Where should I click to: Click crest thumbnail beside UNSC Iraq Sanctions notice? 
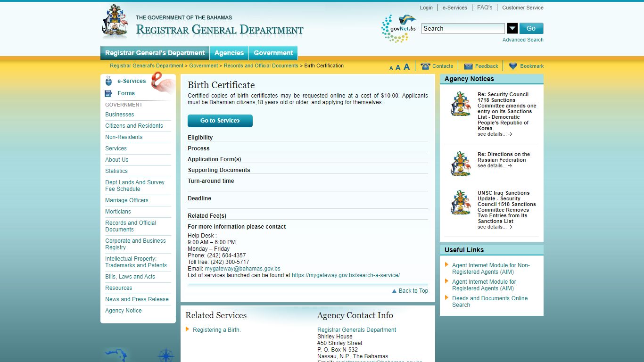click(x=461, y=203)
